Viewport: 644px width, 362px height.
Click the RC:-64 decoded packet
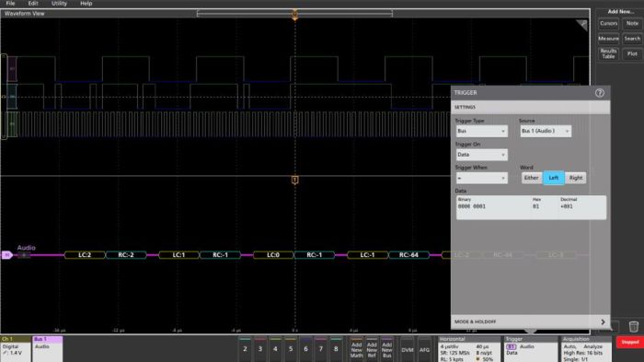(408, 255)
